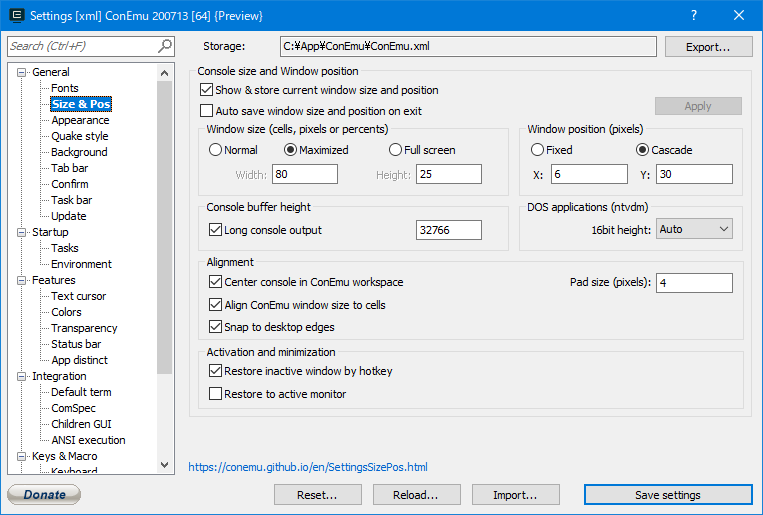Open the Transparency settings page
The image size is (763, 515).
(84, 329)
